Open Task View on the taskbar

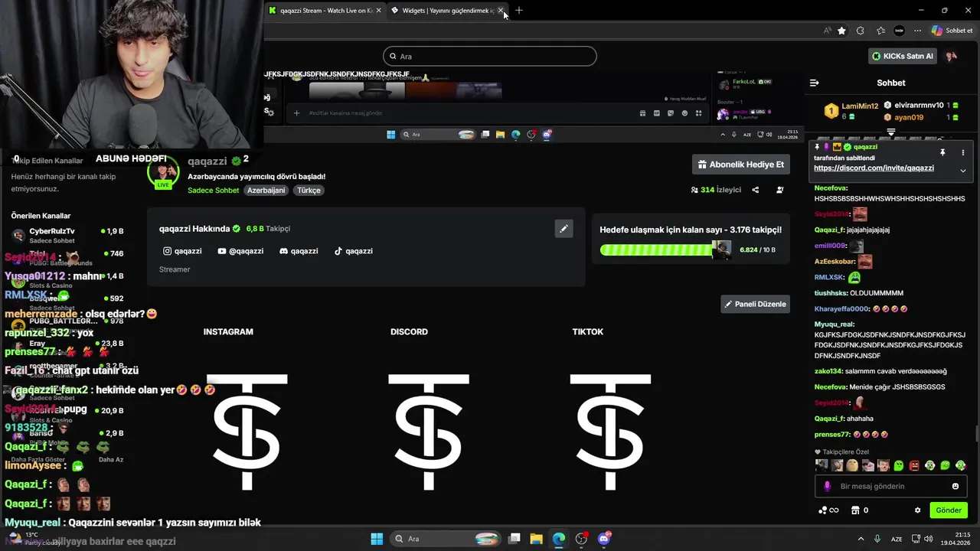[x=514, y=539]
